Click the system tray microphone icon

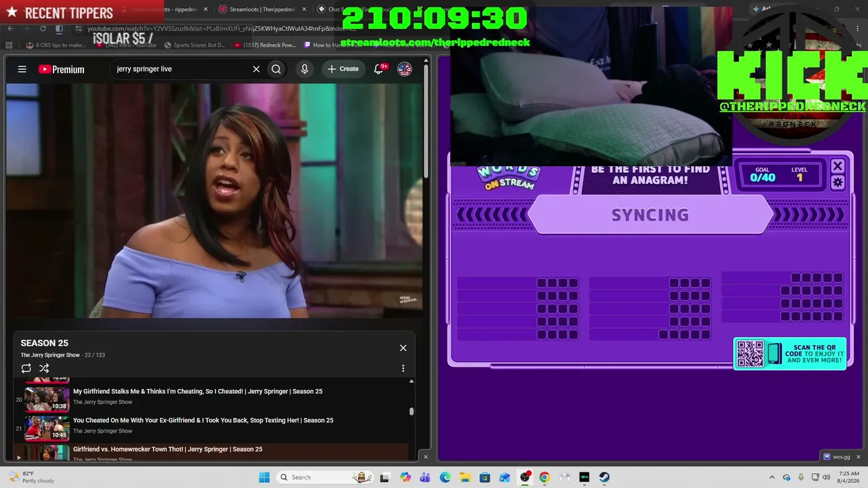(801, 477)
